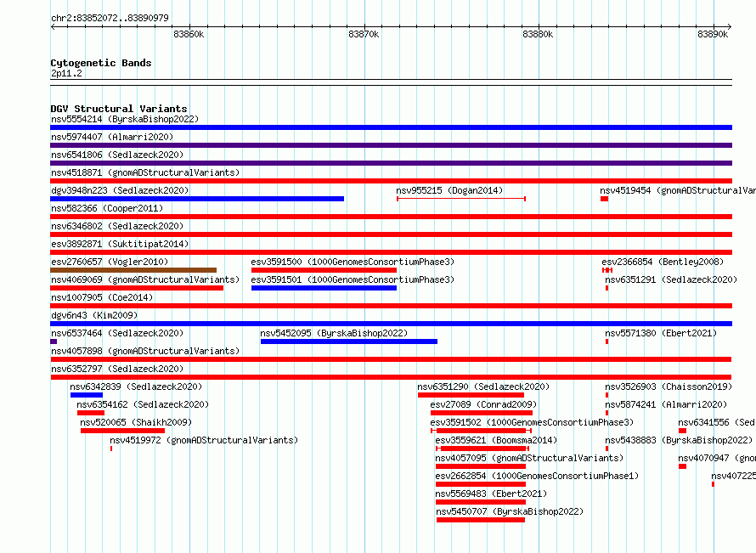The image size is (756, 553).
Task: Click the esv2662854 (1000GenomesConsortiumPhase1) label
Action: coord(537,476)
